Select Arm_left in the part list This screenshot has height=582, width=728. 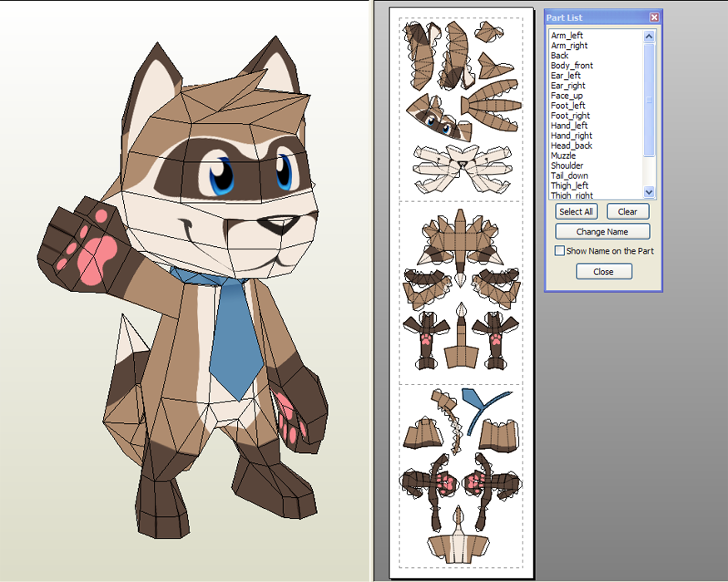[x=567, y=36]
